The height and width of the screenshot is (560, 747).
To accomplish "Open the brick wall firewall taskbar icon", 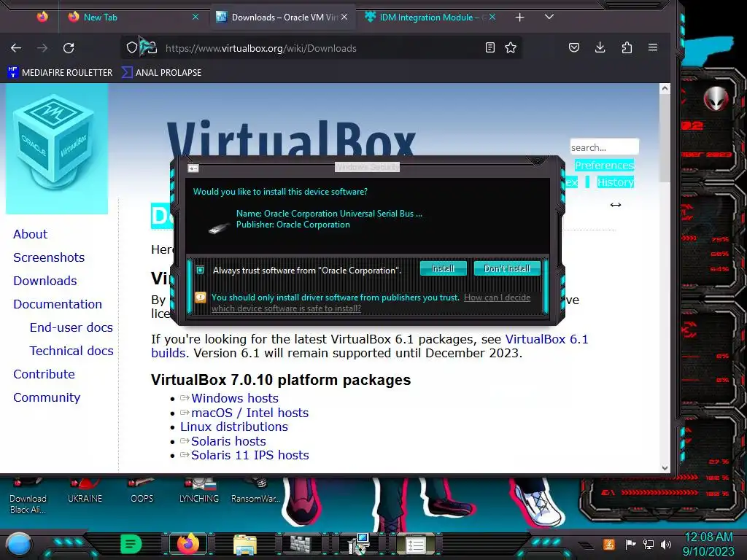I will (302, 544).
